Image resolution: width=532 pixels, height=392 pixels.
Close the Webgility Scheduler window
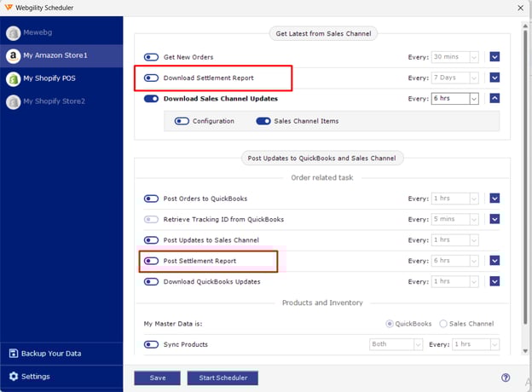520,8
